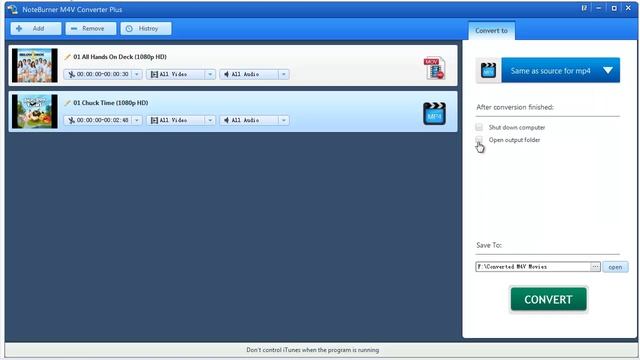Click the open button next to Save To

[615, 267]
